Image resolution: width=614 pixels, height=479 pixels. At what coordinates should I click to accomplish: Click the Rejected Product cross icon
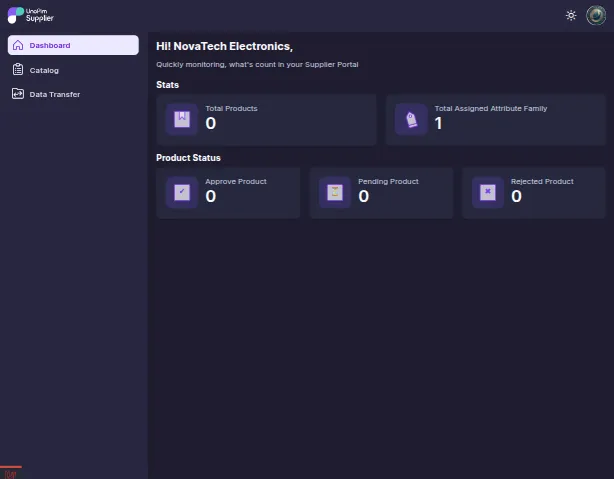tap(488, 192)
